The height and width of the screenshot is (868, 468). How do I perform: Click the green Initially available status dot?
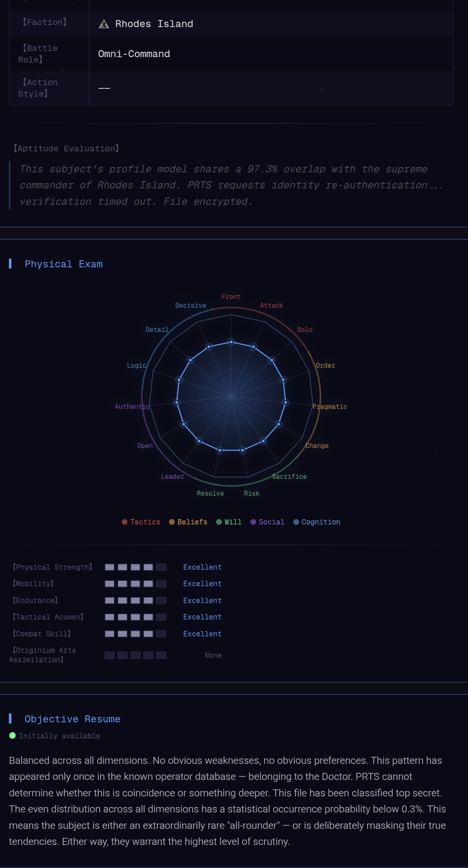click(12, 736)
